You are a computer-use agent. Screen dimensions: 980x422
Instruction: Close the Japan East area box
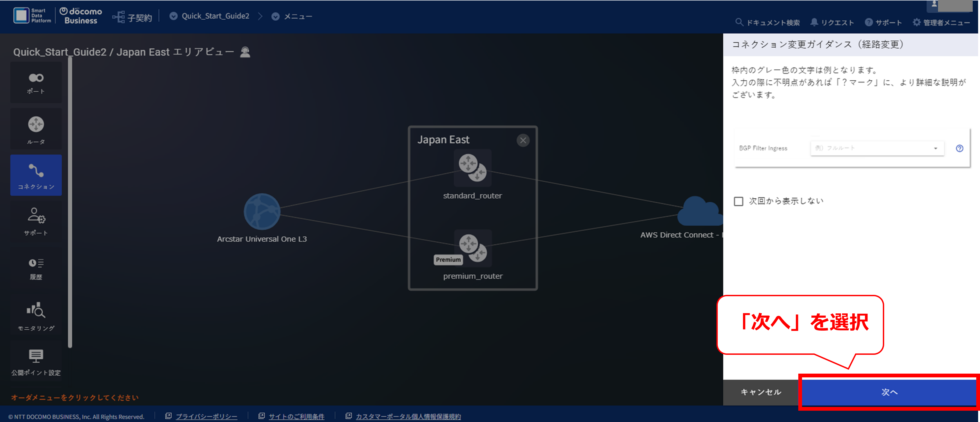(523, 141)
